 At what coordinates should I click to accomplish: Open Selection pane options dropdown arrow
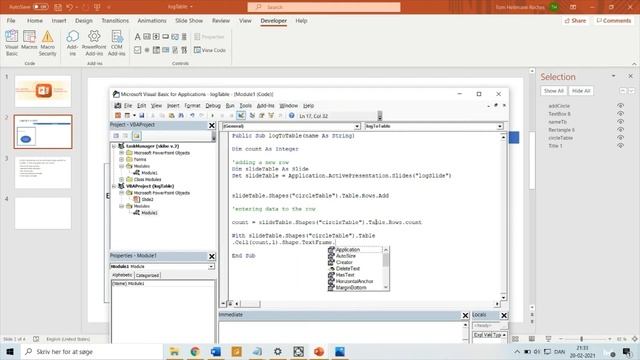click(613, 76)
